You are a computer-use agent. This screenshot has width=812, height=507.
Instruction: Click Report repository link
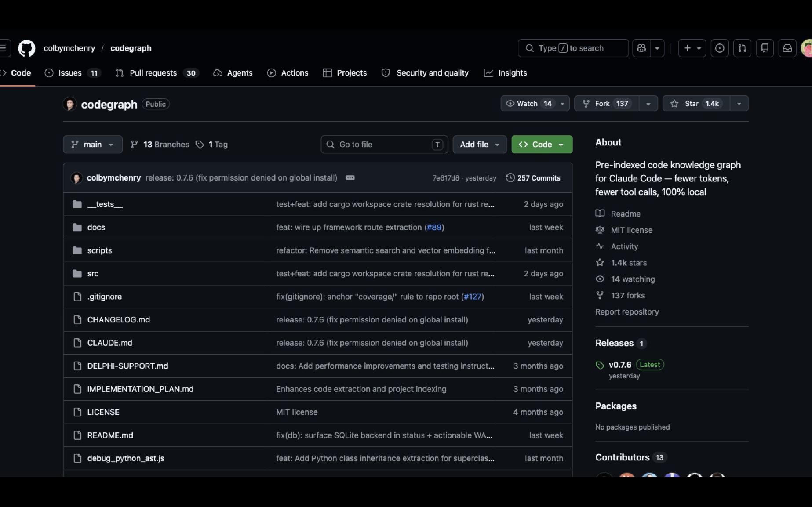[627, 312]
